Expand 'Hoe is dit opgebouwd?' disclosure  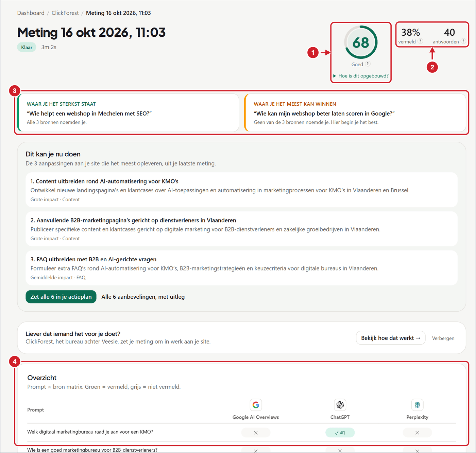(x=361, y=76)
